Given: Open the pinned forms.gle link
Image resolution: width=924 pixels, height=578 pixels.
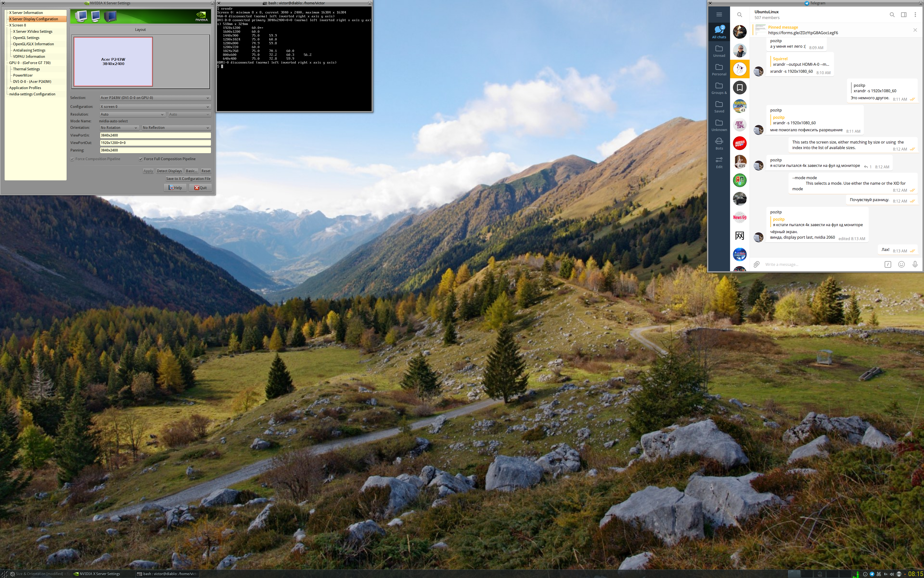Looking at the screenshot, I should tap(803, 33).
